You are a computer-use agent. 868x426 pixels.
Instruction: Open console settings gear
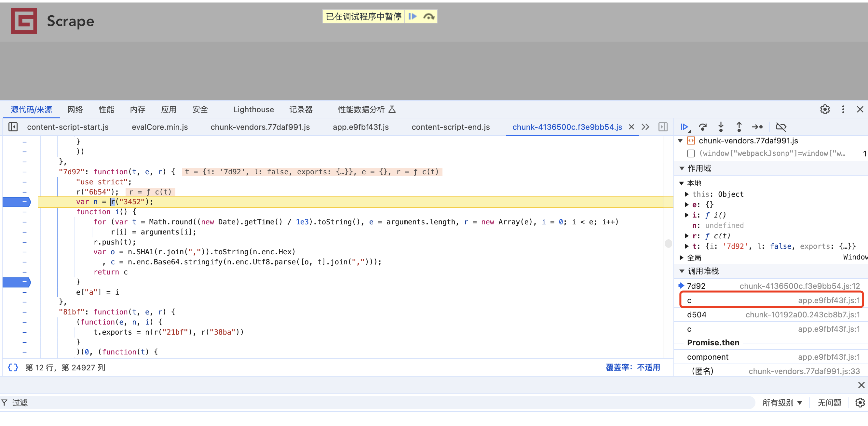(860, 403)
